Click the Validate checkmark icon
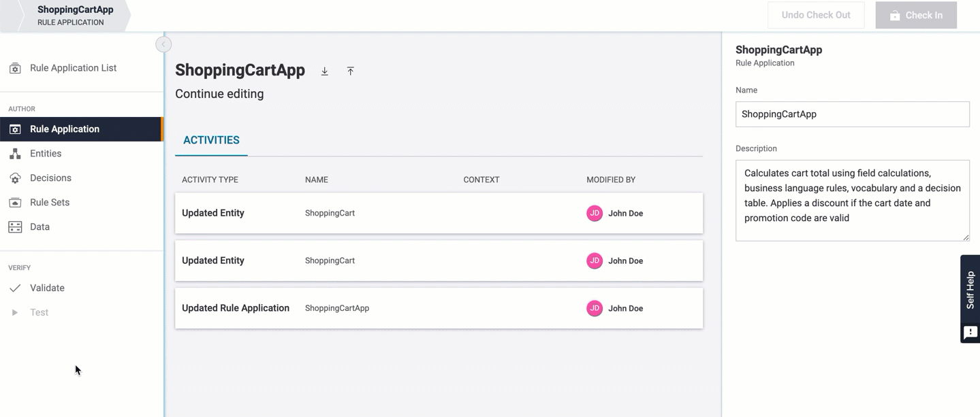The height and width of the screenshot is (417, 980). click(x=15, y=288)
